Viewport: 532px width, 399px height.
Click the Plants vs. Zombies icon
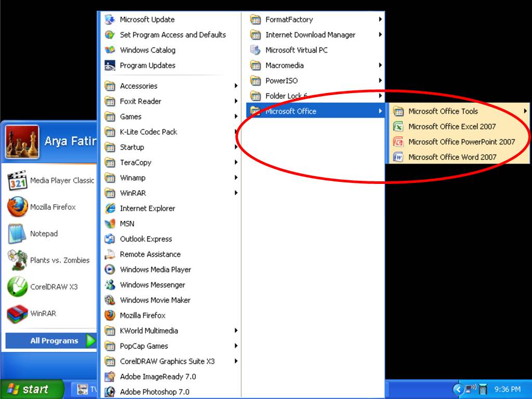(17, 260)
